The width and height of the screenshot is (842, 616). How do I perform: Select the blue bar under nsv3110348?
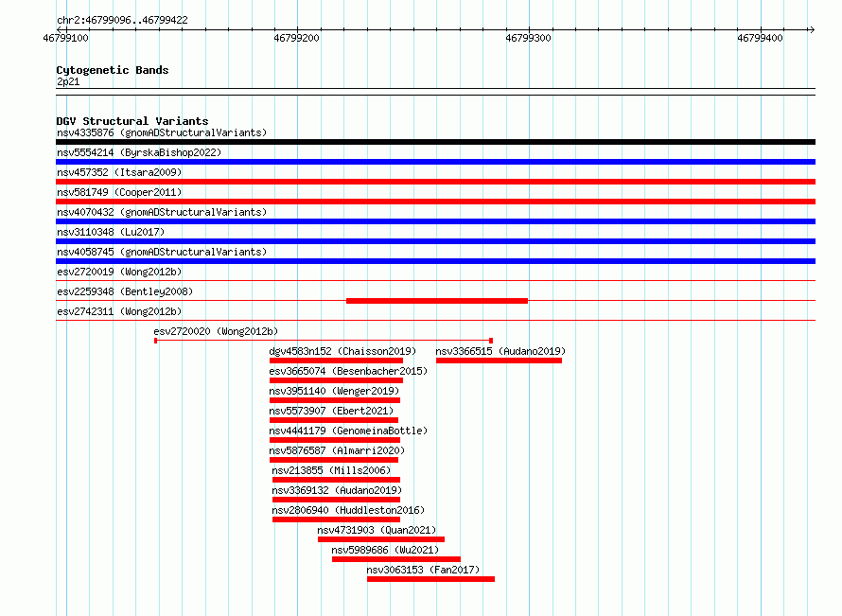pos(435,241)
